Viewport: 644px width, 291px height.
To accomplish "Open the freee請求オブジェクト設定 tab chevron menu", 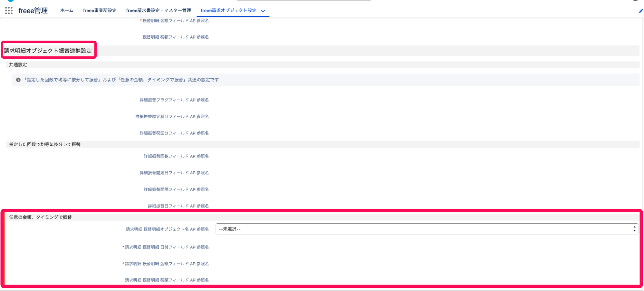I will [x=263, y=11].
